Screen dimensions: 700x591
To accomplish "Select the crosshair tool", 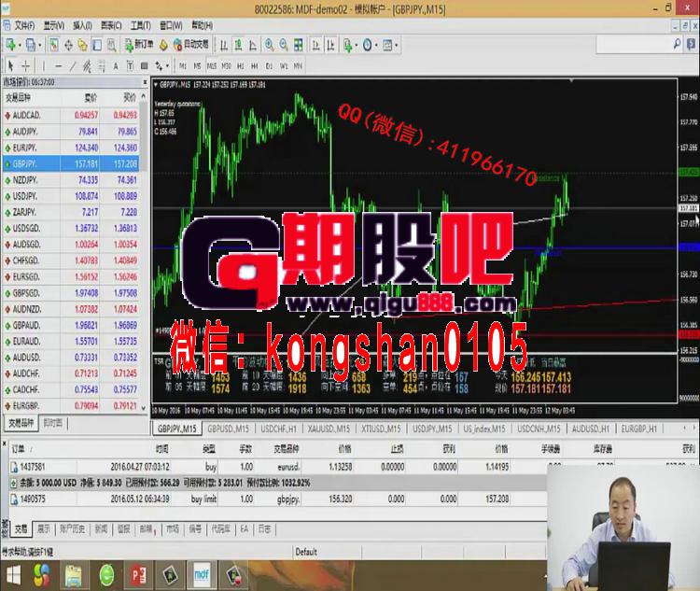I will coord(25,66).
